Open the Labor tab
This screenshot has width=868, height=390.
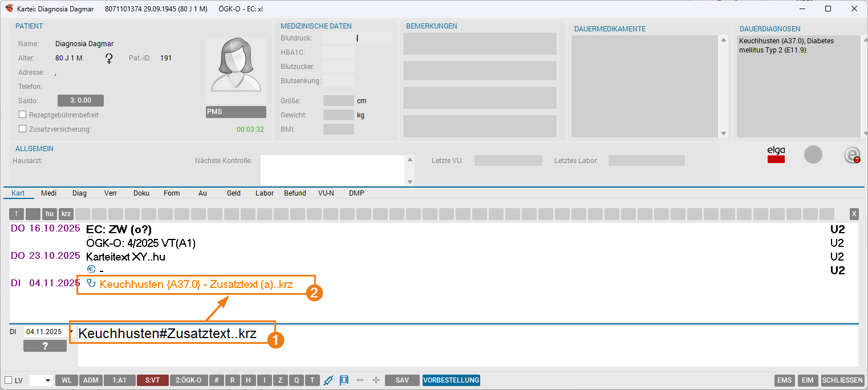[265, 193]
